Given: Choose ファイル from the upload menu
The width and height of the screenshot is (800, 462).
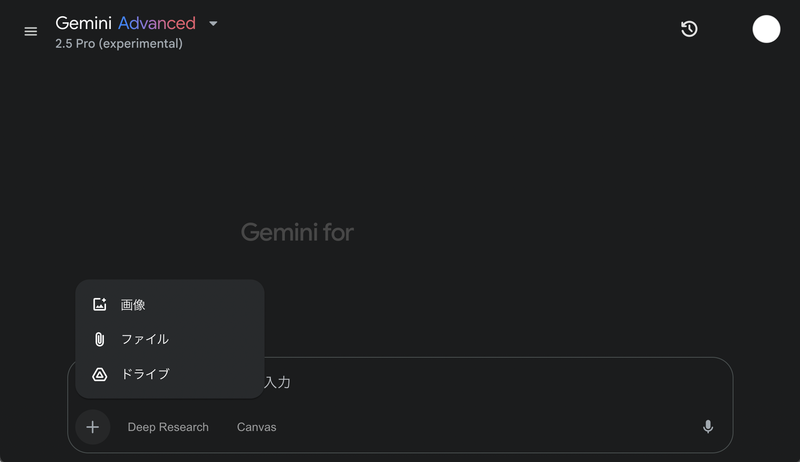Looking at the screenshot, I should [x=145, y=340].
